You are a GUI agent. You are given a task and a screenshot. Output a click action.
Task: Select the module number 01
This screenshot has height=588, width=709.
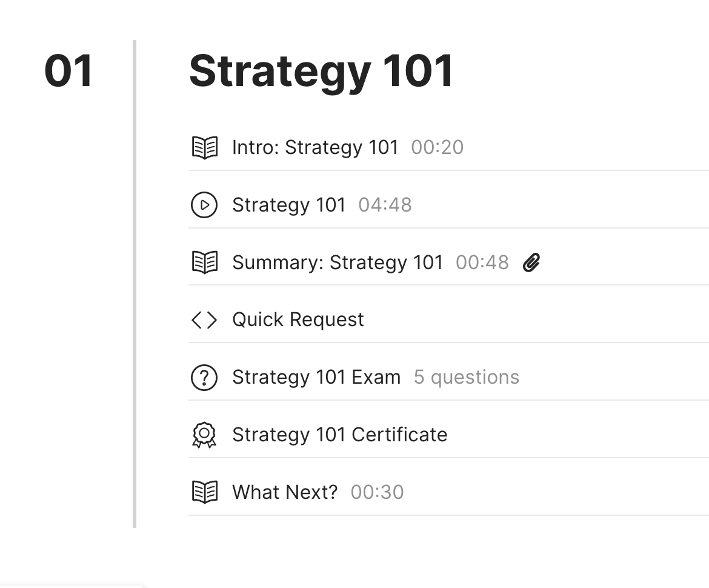point(70,70)
